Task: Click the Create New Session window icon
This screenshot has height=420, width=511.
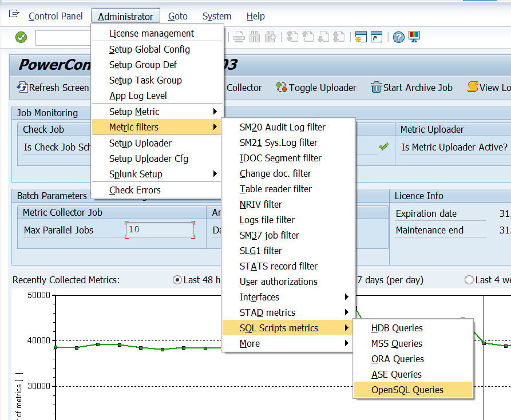Action: 361,37
